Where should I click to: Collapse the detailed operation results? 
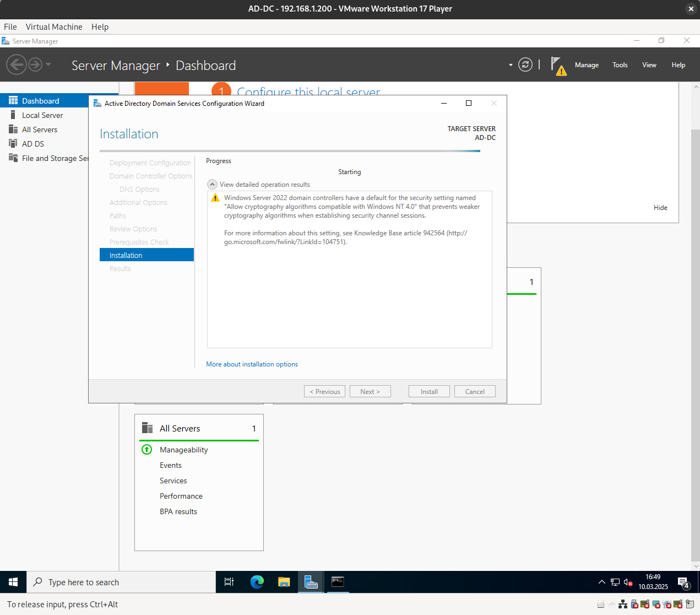coord(212,185)
